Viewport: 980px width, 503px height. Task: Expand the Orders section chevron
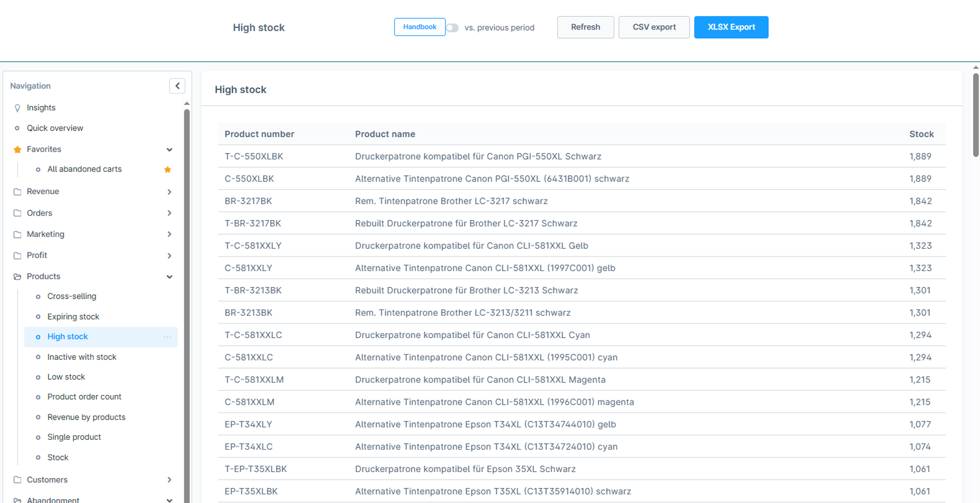(169, 213)
